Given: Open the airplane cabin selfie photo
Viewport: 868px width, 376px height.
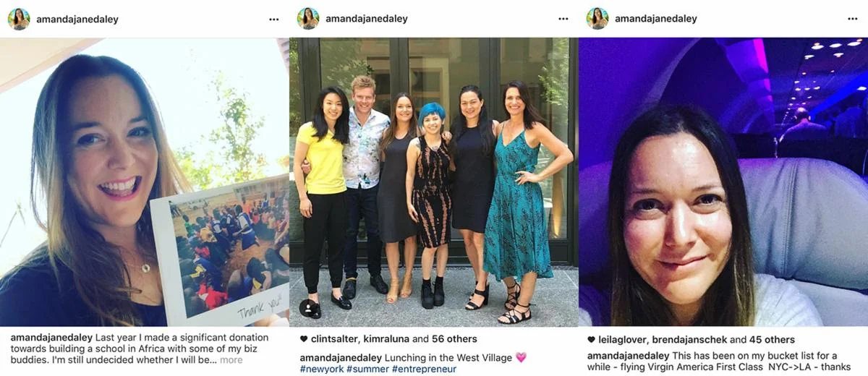Looking at the screenshot, I should [x=723, y=182].
